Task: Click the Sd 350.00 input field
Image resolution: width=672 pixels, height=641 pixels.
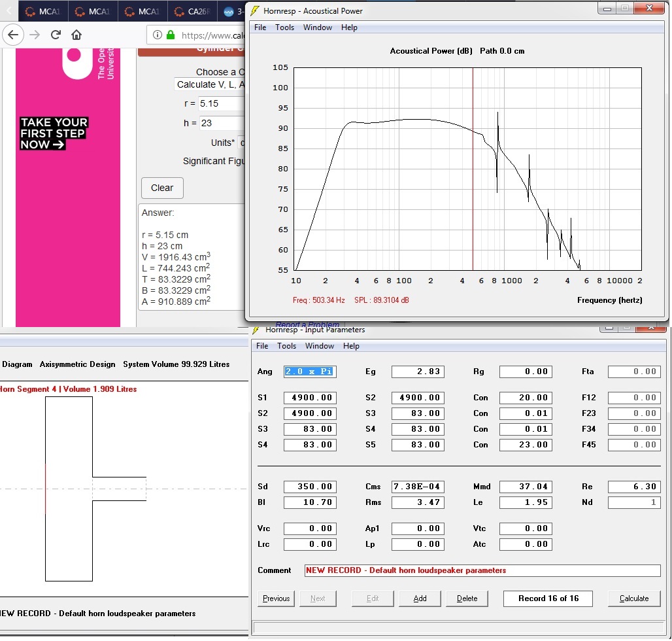Action: [310, 487]
